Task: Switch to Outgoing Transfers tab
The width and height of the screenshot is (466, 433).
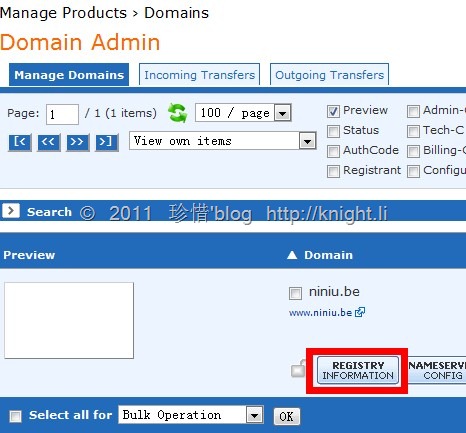Action: coord(329,75)
